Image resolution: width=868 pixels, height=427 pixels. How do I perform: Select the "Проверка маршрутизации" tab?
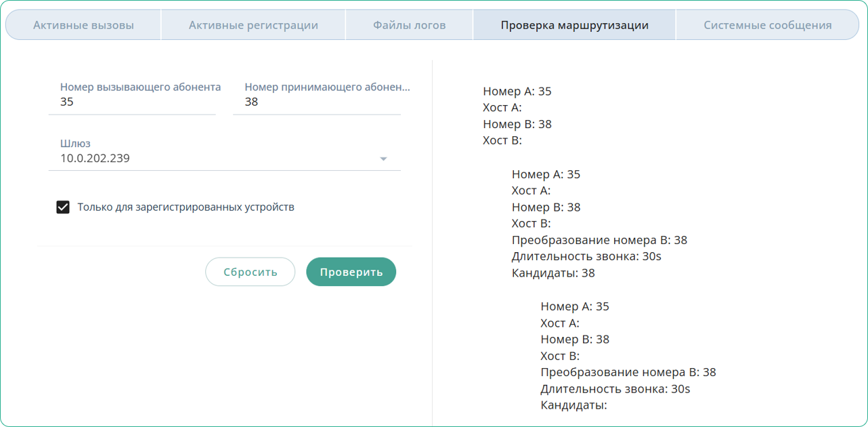[x=573, y=24]
